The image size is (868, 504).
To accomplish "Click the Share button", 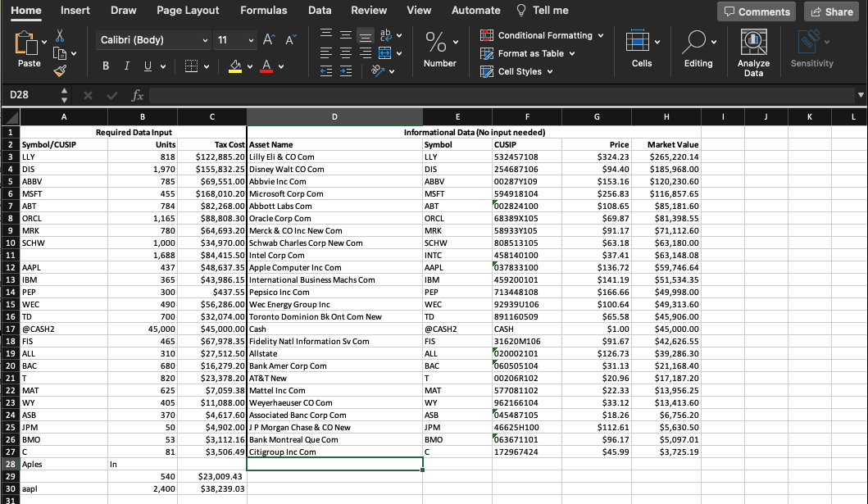I will pyautogui.click(x=832, y=11).
